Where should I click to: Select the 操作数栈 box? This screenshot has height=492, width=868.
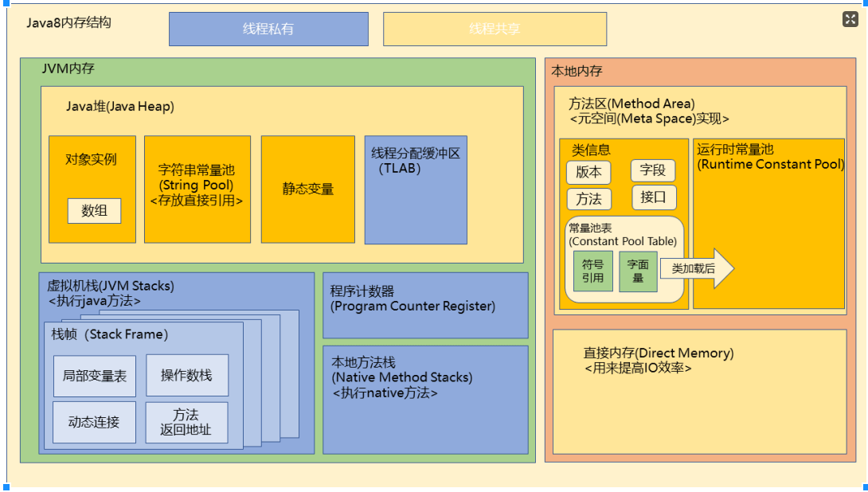[x=187, y=375]
